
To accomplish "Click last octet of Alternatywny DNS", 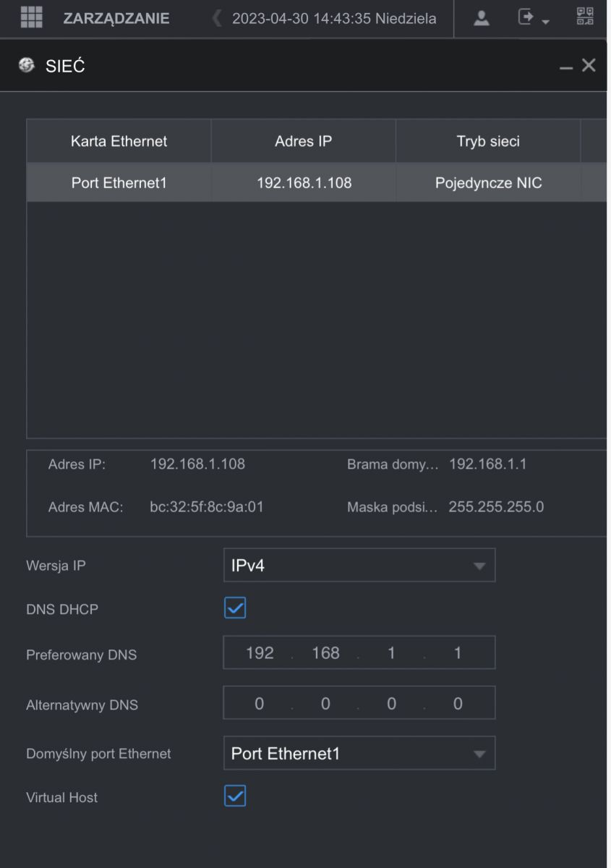I will click(x=458, y=704).
